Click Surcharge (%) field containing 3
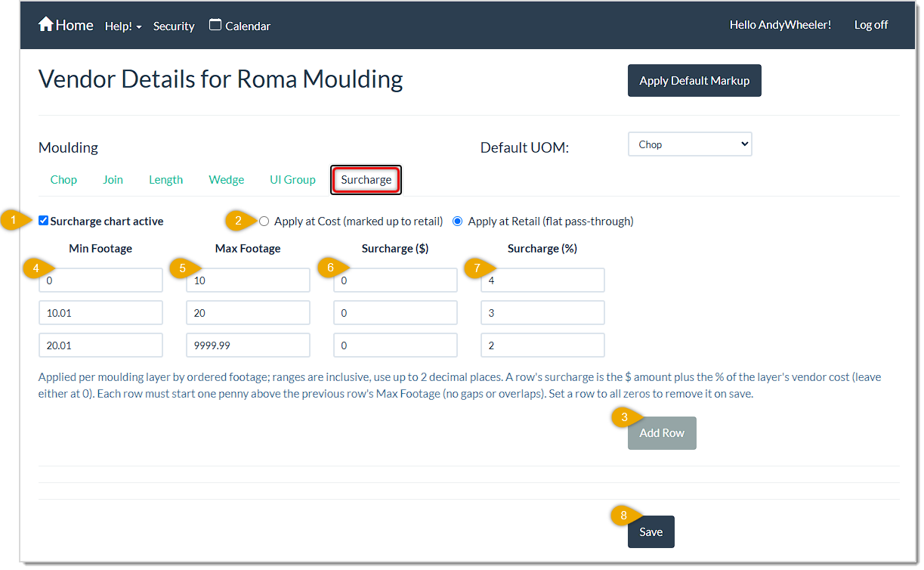924x570 pixels. pos(542,313)
